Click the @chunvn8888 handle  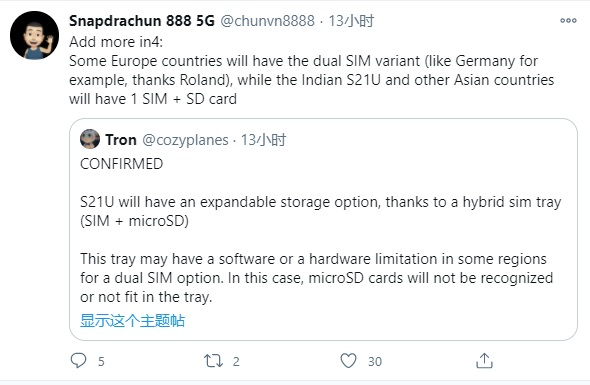(267, 21)
